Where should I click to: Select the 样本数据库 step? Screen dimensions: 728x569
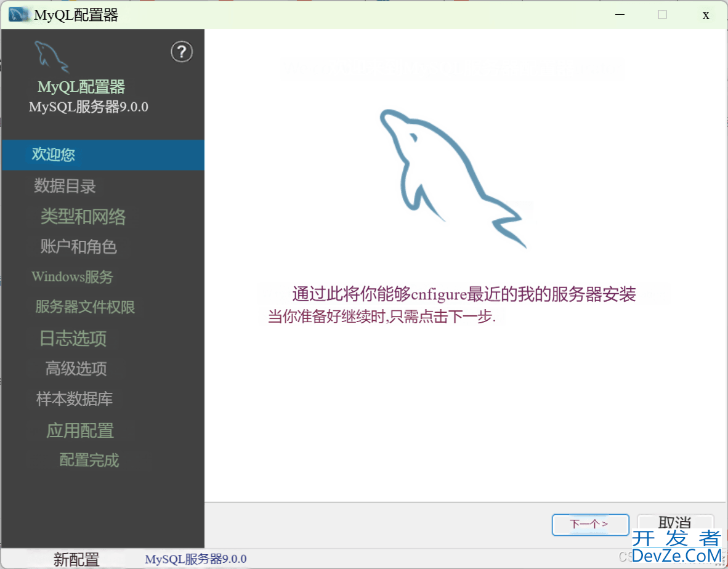point(75,398)
